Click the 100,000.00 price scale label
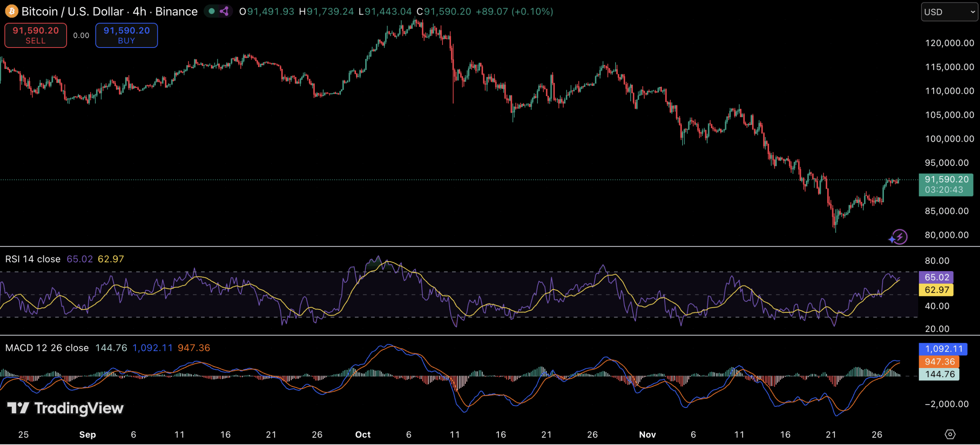980x445 pixels. [949, 139]
